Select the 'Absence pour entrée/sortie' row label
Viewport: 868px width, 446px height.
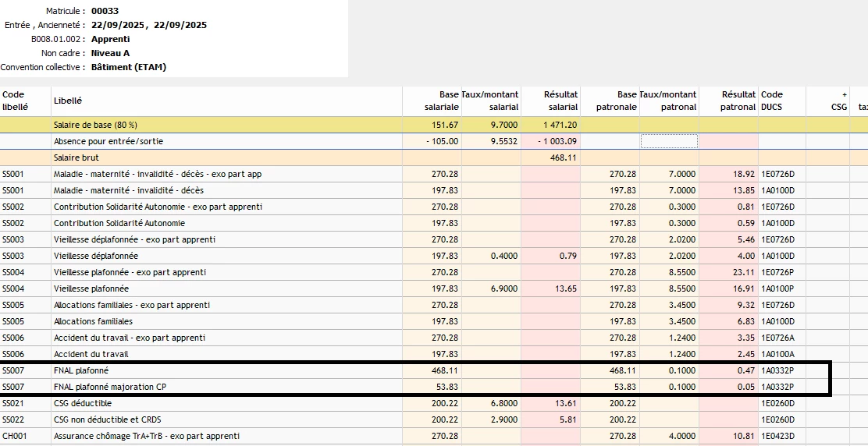tap(108, 141)
